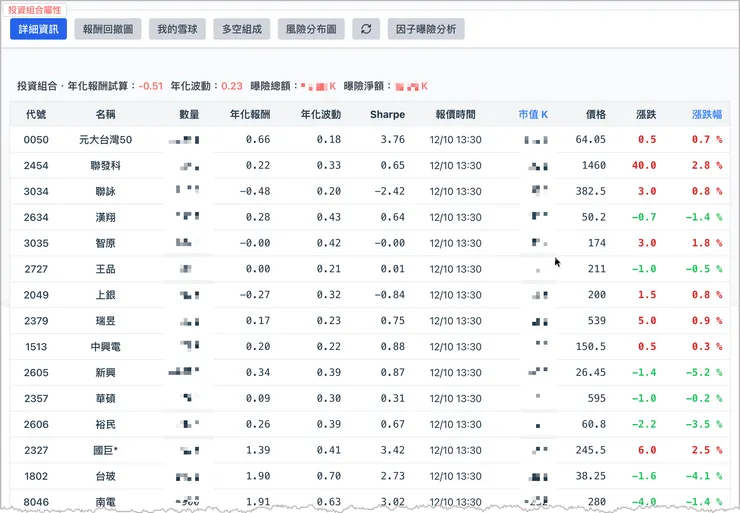740x513 pixels.
Task: Select stock code 3035
Action: pos(36,244)
